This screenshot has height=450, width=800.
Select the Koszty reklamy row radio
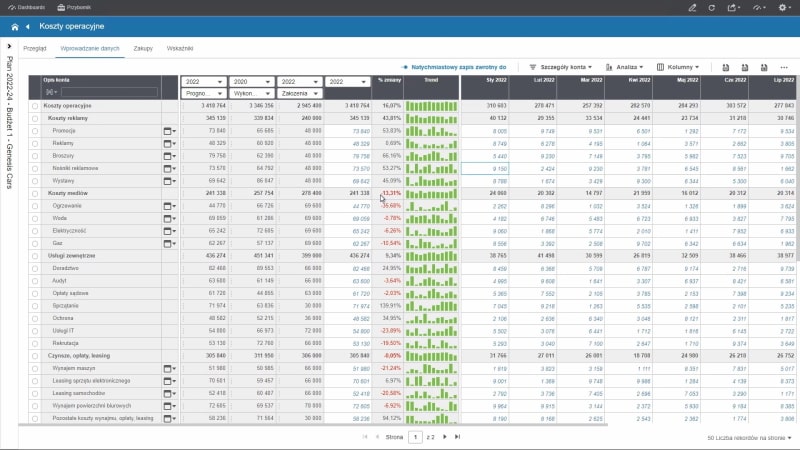click(x=35, y=118)
